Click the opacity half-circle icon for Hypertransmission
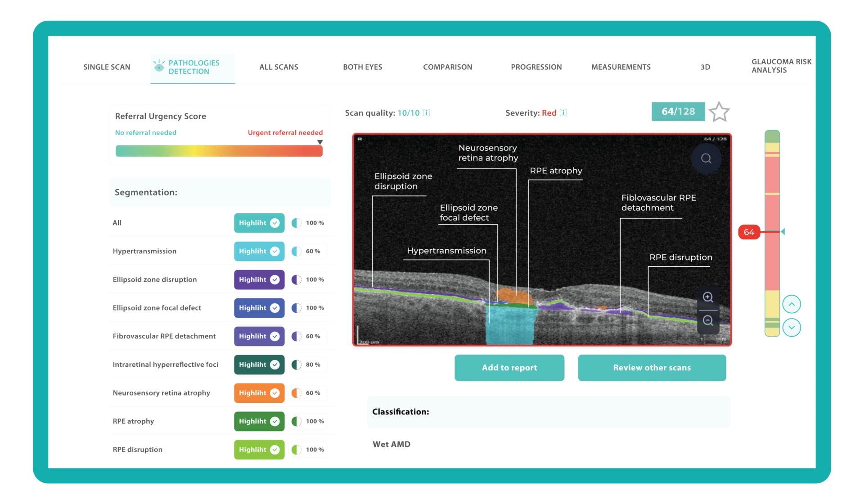This screenshot has width=864, height=504. [296, 251]
